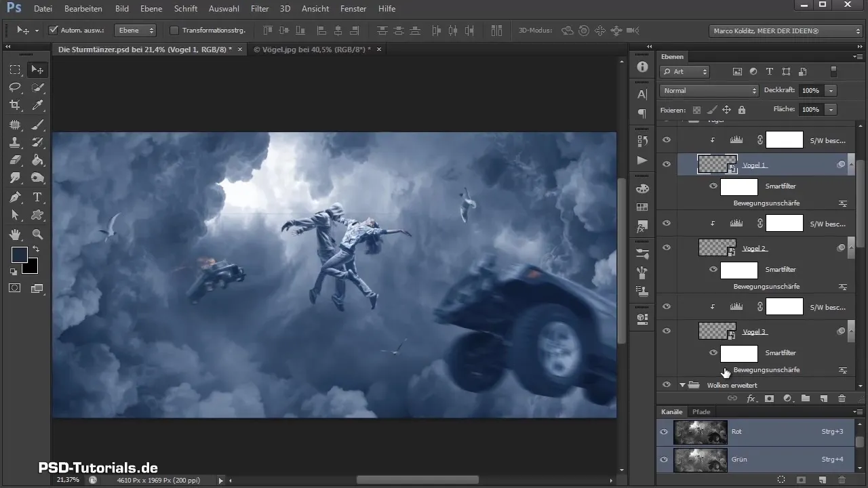Select the Crop tool
The height and width of the screenshot is (488, 868).
(x=15, y=105)
